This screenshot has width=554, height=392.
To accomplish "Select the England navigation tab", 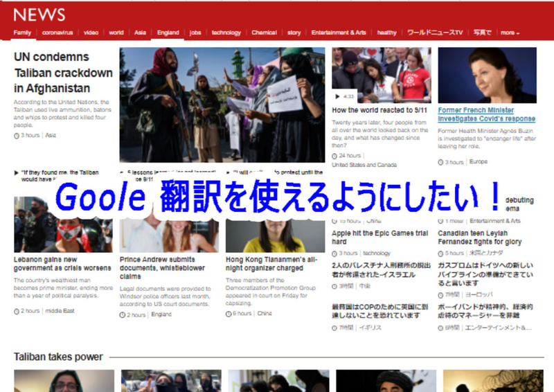I will coord(168,33).
